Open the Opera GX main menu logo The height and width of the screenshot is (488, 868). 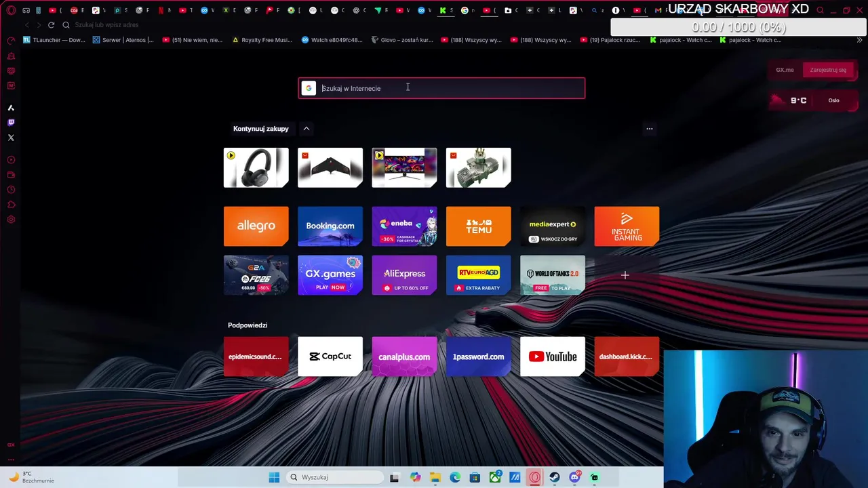coord(11,10)
